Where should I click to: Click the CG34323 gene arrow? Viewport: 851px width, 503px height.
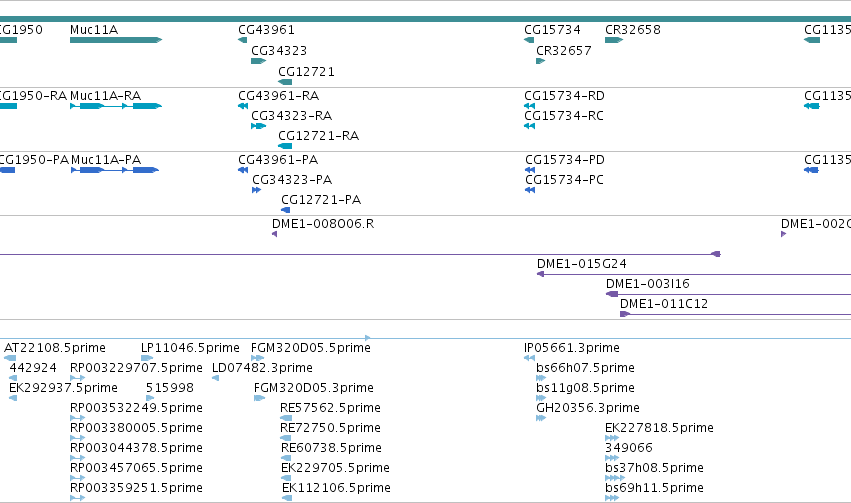[x=258, y=61]
